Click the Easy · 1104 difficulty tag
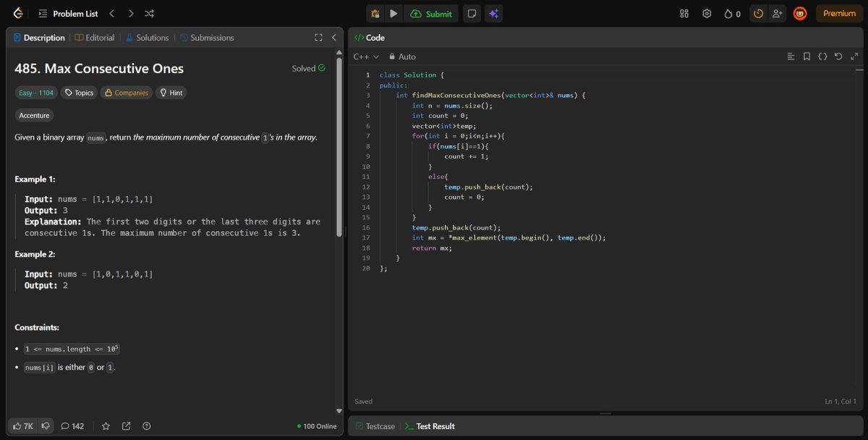The height and width of the screenshot is (440, 868). [x=35, y=93]
